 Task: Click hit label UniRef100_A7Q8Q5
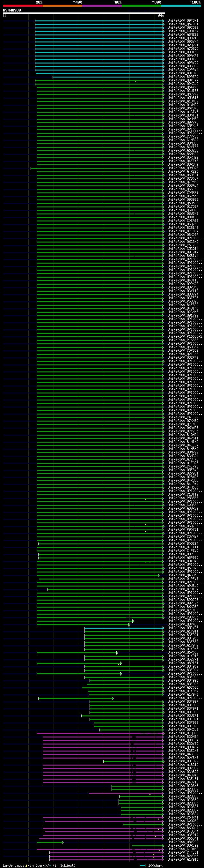(x=183, y=49)
